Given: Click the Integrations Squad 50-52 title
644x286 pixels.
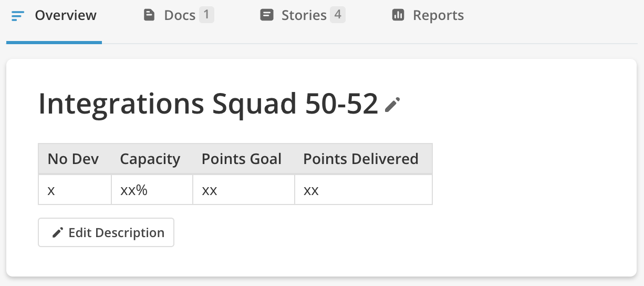Looking at the screenshot, I should (x=208, y=104).
